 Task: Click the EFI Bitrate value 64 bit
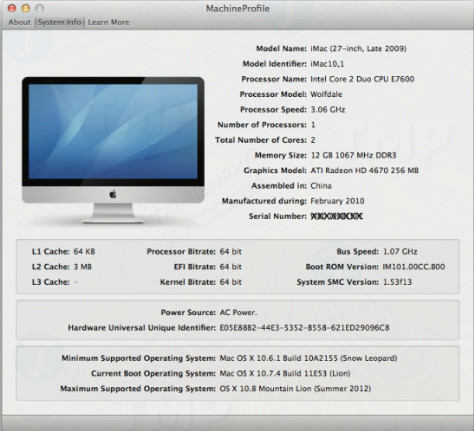pos(230,267)
